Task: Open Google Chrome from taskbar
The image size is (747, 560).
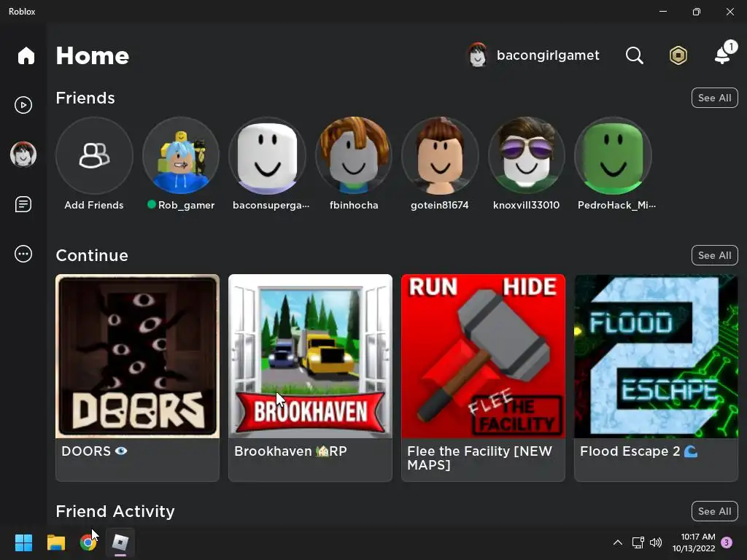Action: pos(88,542)
